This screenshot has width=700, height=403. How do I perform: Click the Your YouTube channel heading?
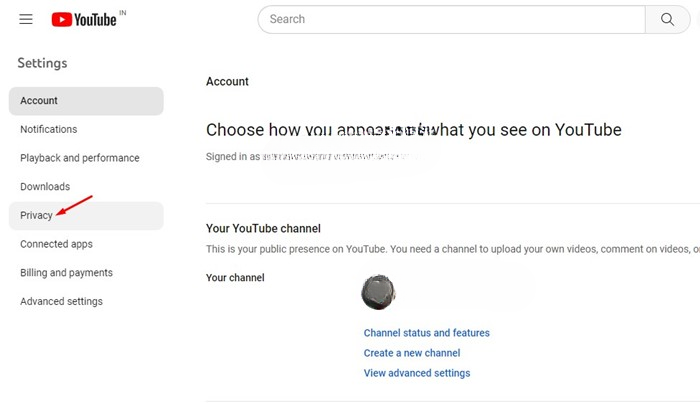(x=263, y=229)
